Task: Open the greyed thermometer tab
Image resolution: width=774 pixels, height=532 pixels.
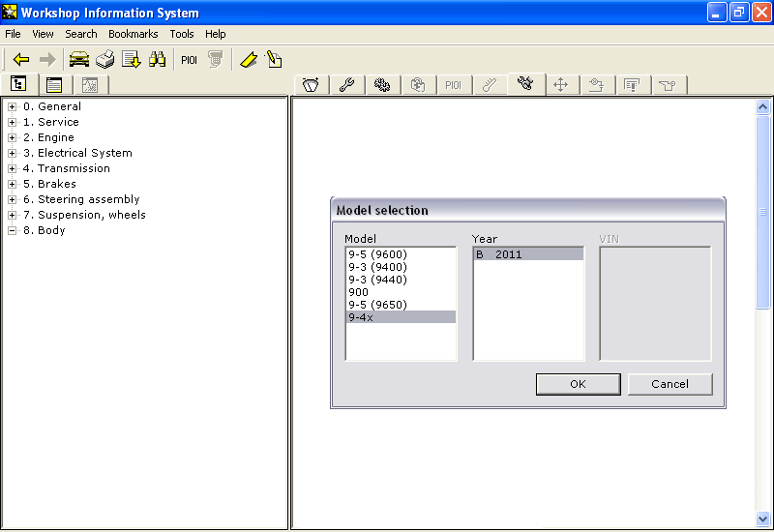Action: tap(490, 85)
